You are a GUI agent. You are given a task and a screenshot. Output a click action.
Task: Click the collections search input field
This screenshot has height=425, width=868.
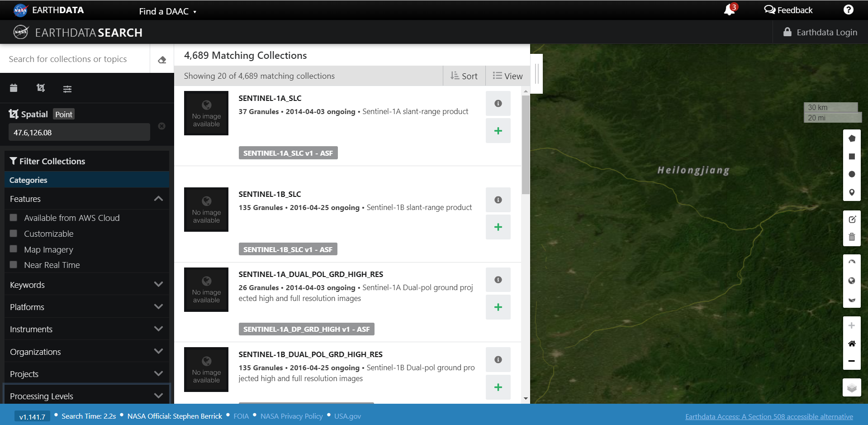(75, 59)
